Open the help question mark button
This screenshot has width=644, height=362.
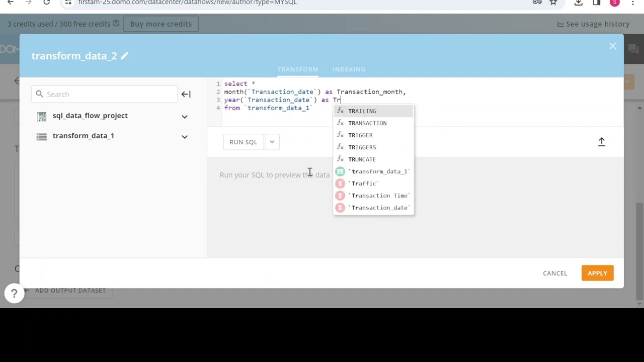(14, 293)
